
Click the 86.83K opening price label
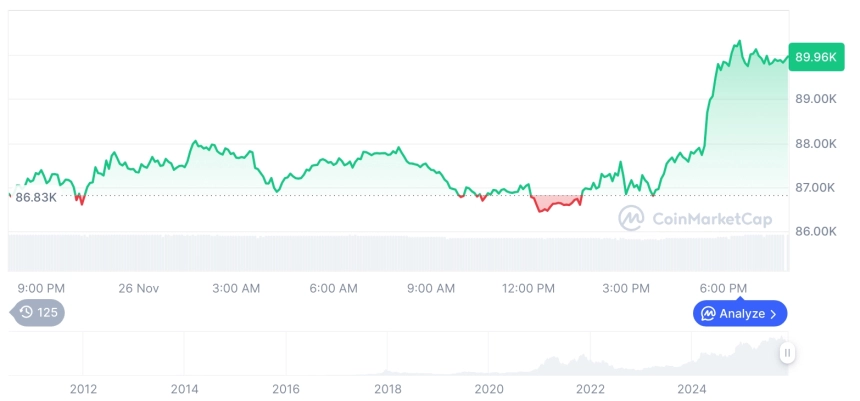point(35,197)
